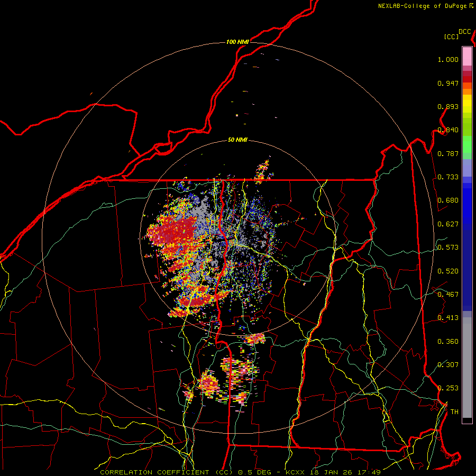The width and height of the screenshot is (476, 476).
Task: Pick the gray color bar segment beside 0.307
Action: [x=467, y=368]
